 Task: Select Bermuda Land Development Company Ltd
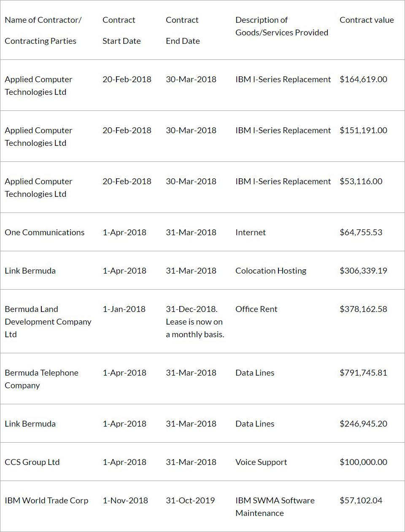(48, 322)
